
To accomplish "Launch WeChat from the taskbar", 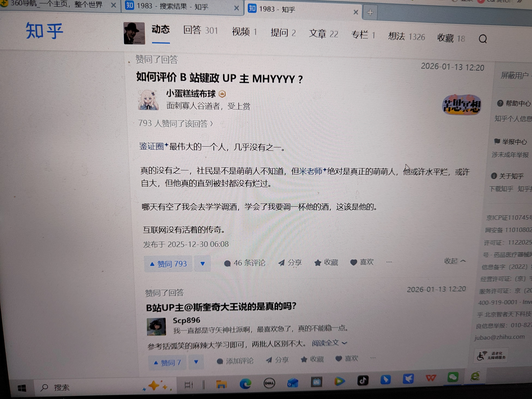I will [453, 377].
